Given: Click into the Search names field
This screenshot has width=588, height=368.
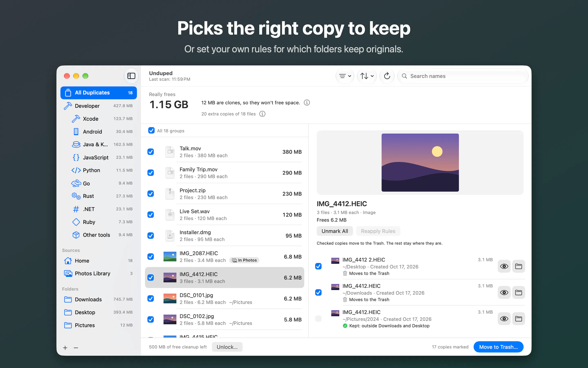Looking at the screenshot, I should pyautogui.click(x=463, y=76).
